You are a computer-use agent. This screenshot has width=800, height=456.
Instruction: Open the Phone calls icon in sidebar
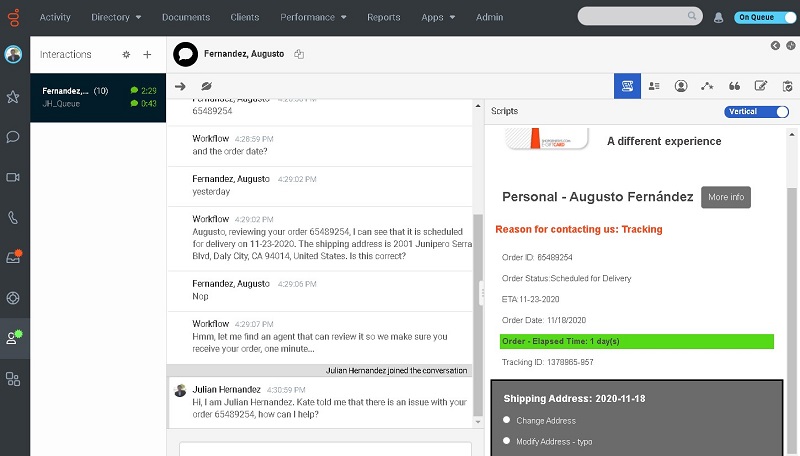[13, 217]
